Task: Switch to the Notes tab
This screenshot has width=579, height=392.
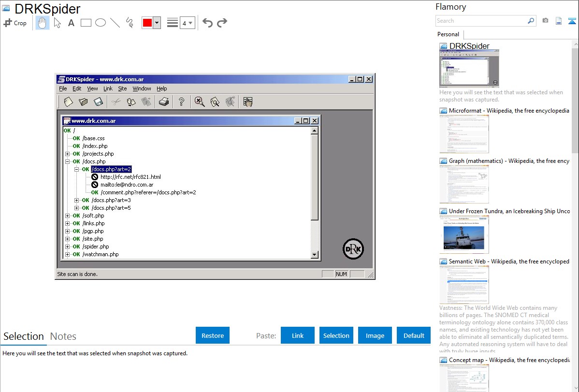Action: (x=63, y=336)
